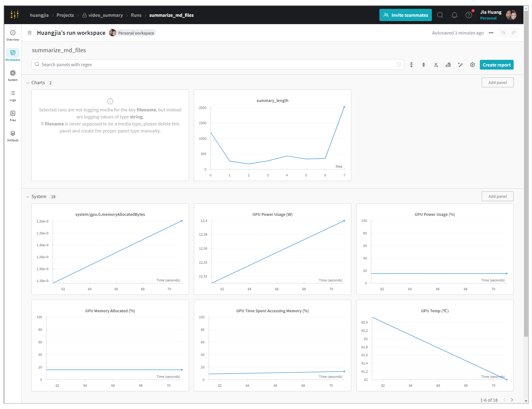Open workspace settings gear icon
The image size is (532, 409).
472,65
